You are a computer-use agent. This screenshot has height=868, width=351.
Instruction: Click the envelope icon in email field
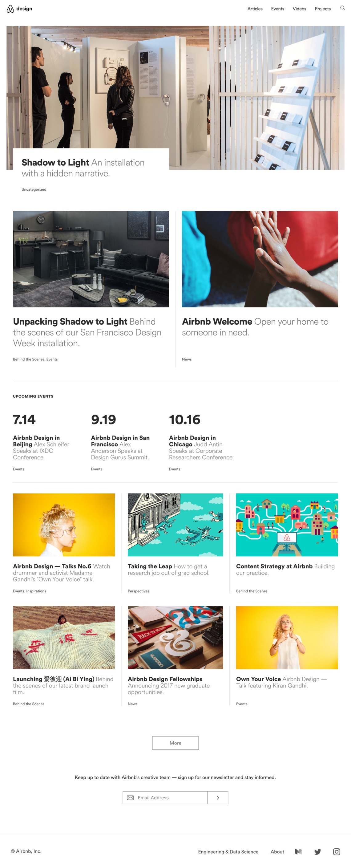point(130,797)
